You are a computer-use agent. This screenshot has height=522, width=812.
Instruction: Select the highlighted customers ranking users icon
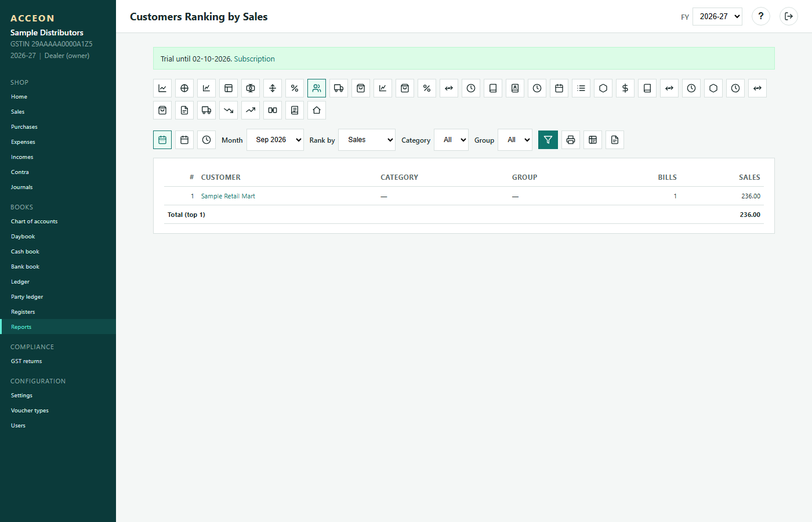click(x=317, y=88)
